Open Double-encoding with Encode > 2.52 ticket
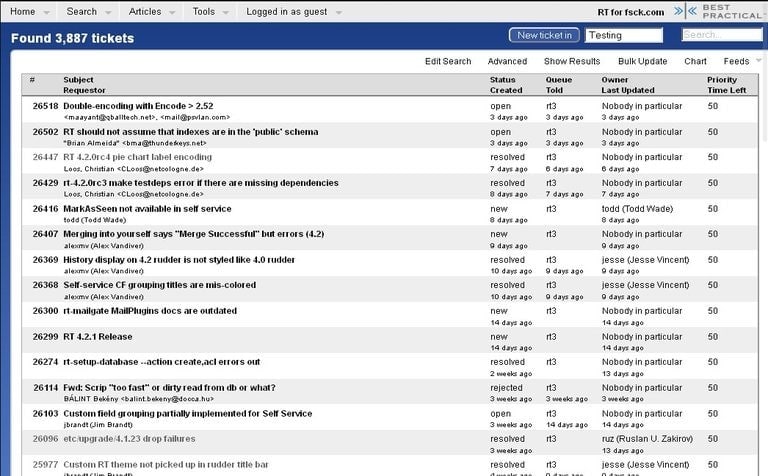 click(138, 106)
